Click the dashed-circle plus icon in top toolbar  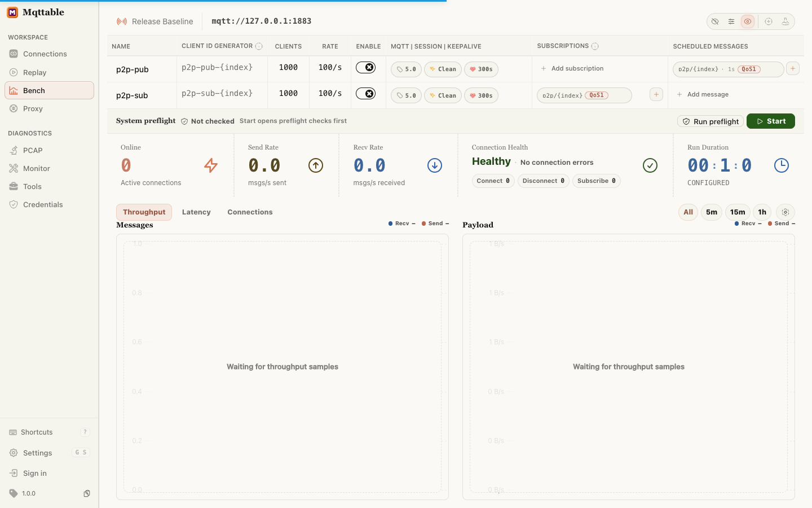point(769,21)
